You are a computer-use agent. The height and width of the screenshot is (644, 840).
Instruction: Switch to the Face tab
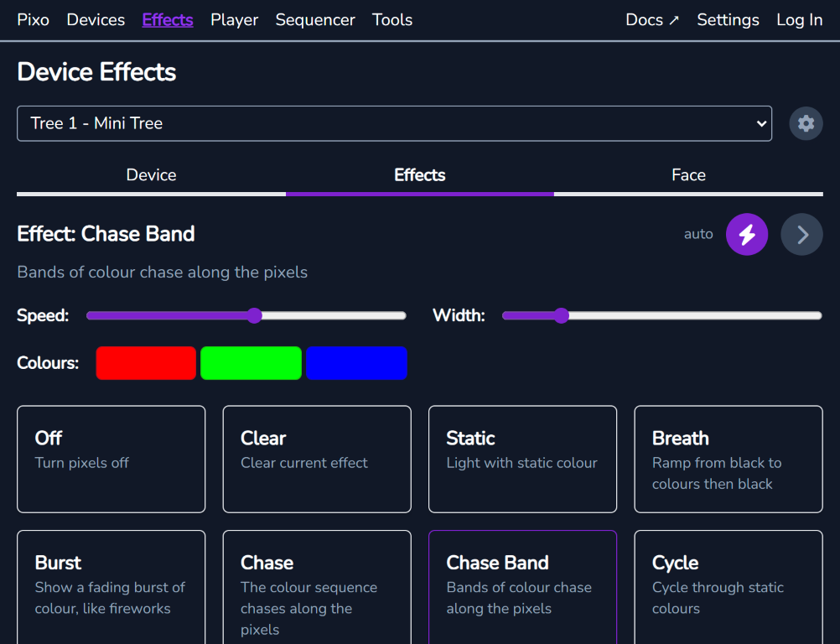(688, 174)
